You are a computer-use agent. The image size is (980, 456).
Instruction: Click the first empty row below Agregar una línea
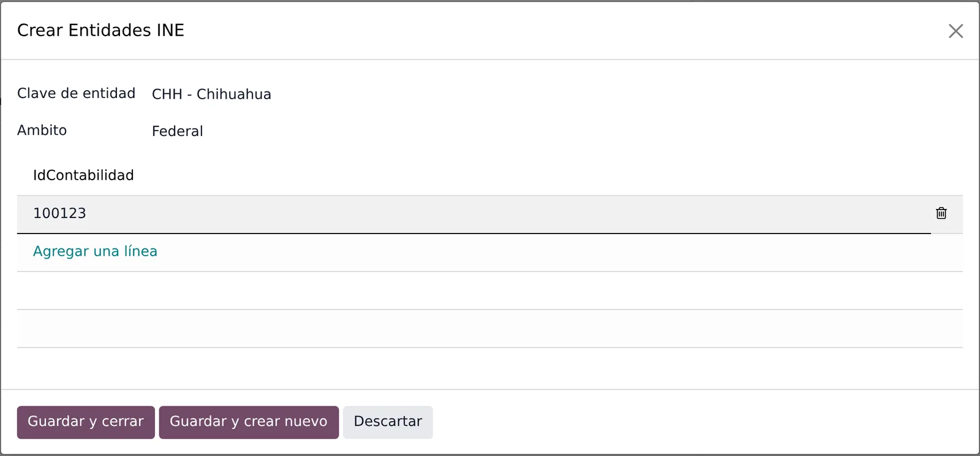pos(490,291)
